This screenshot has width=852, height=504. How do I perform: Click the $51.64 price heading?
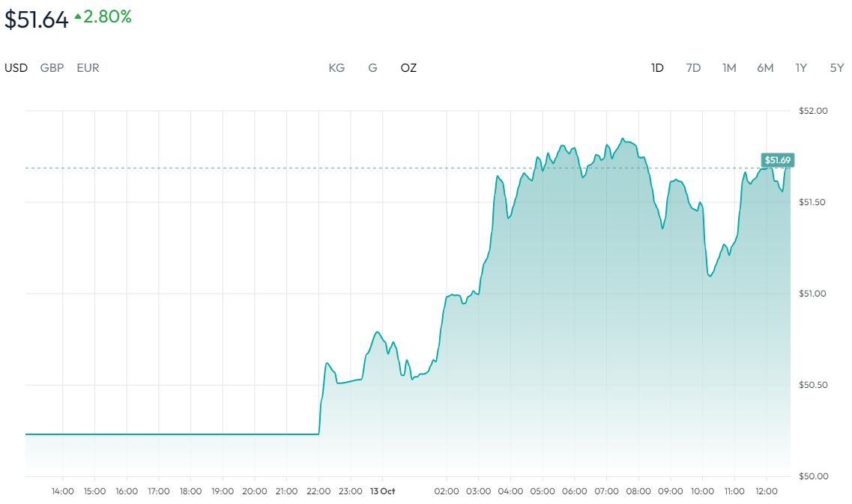(x=36, y=19)
